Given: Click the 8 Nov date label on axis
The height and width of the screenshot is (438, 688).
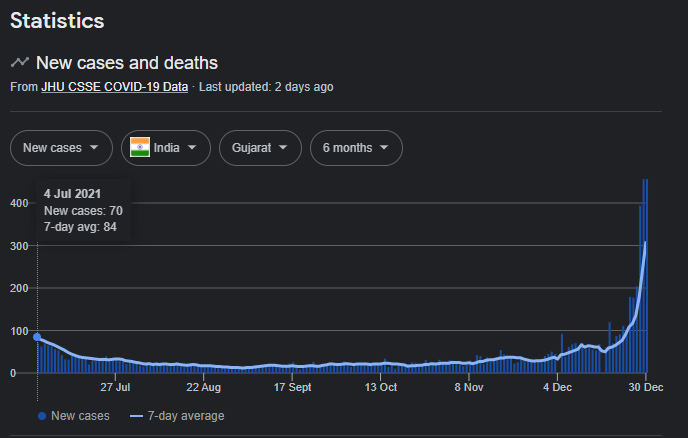Looking at the screenshot, I should point(469,387).
